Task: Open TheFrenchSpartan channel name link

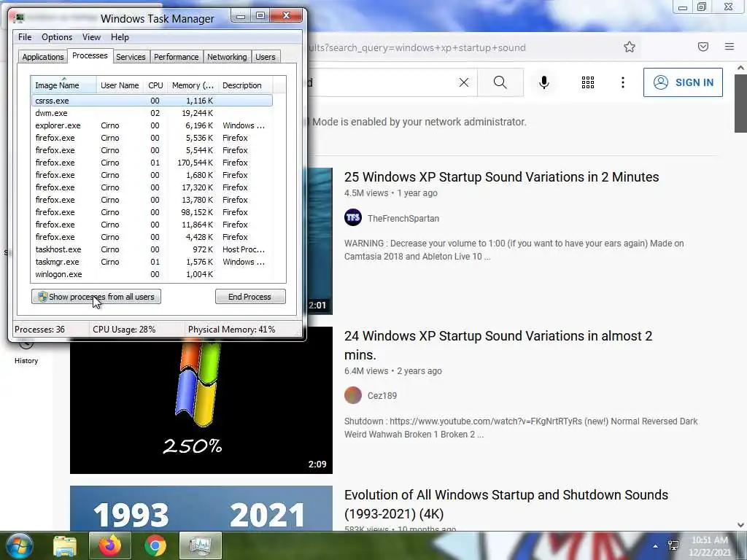Action: pyautogui.click(x=403, y=219)
